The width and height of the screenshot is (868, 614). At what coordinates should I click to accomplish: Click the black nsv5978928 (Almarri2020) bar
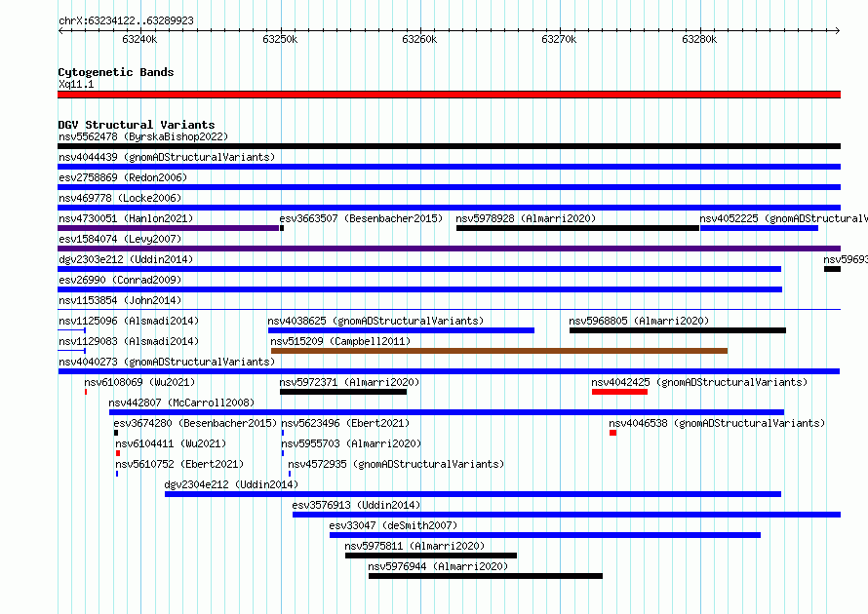pyautogui.click(x=578, y=228)
